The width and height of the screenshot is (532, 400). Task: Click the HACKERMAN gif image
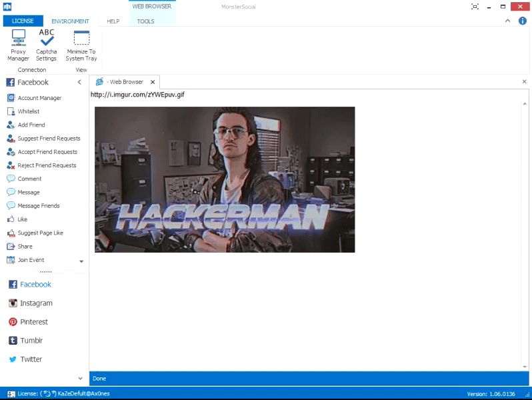(225, 179)
